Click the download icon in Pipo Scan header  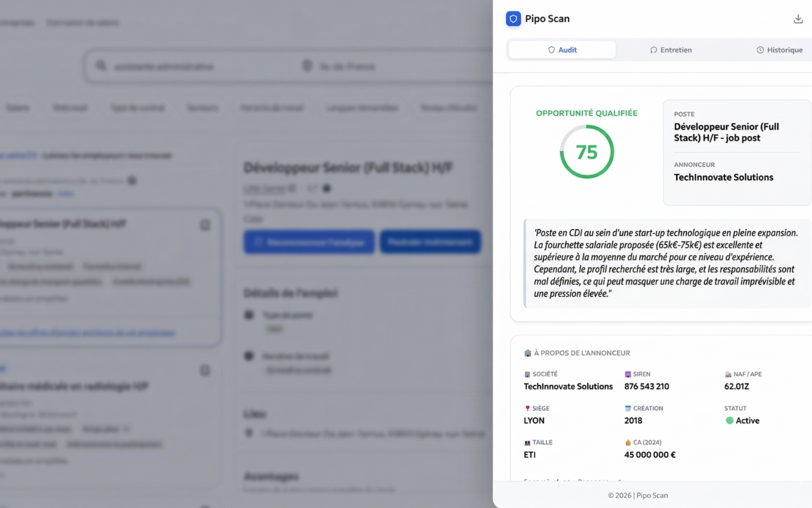tap(798, 19)
